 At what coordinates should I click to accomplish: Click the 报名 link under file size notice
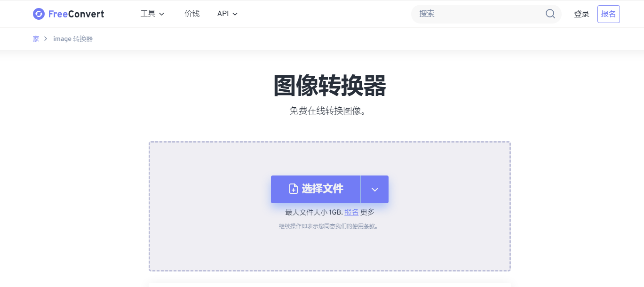351,212
